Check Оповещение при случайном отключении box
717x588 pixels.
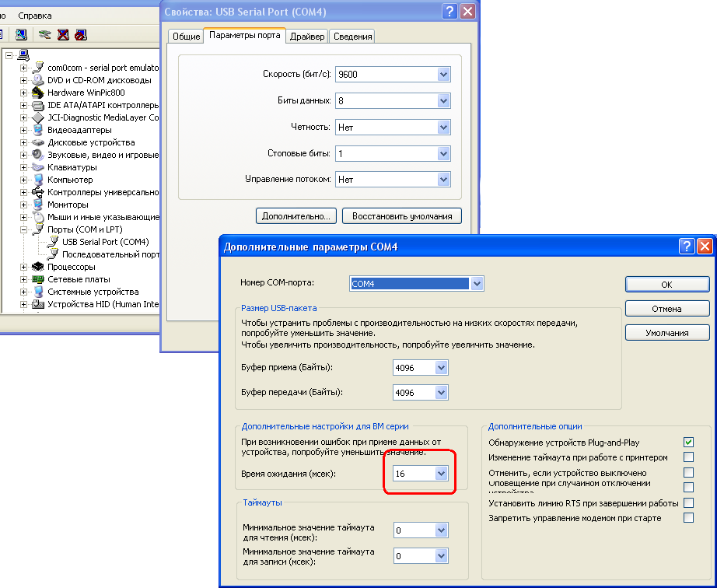[x=689, y=488]
